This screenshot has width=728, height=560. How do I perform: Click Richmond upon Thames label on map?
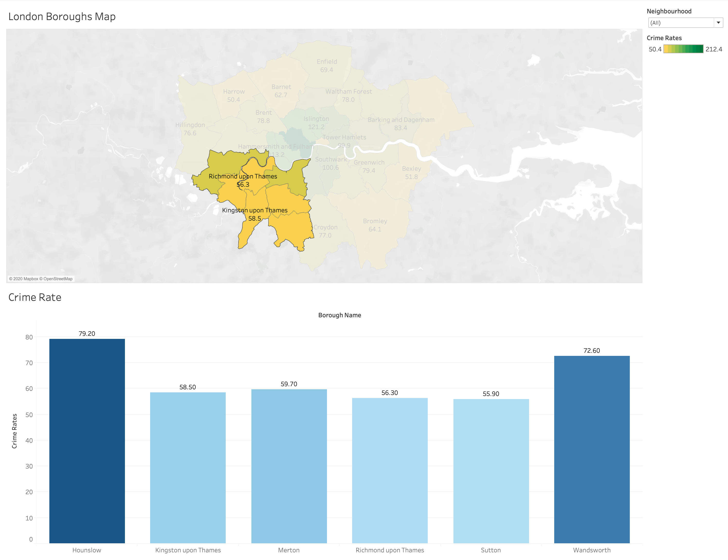(x=243, y=176)
